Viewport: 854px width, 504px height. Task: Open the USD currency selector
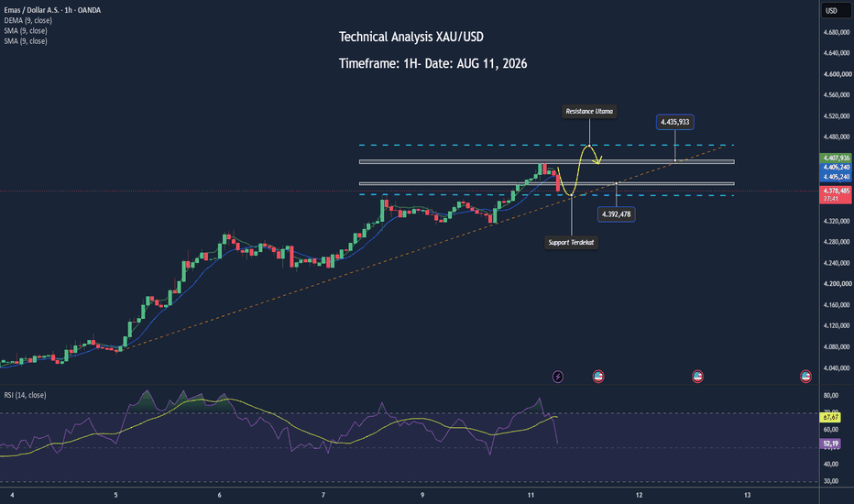pyautogui.click(x=836, y=10)
